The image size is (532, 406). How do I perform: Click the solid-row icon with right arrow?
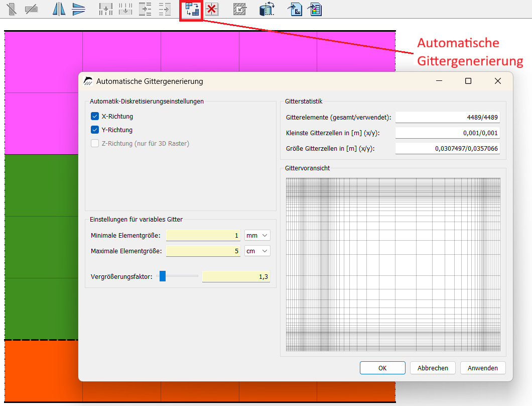coord(145,9)
